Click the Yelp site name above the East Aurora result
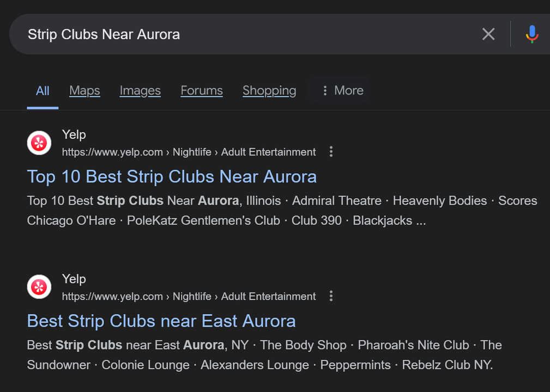The height and width of the screenshot is (392, 550). pyautogui.click(x=74, y=279)
